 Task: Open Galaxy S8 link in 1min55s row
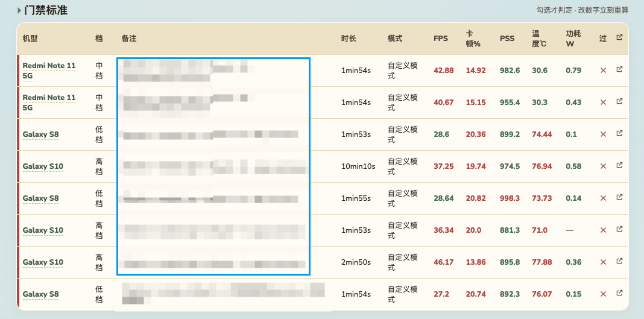point(40,199)
